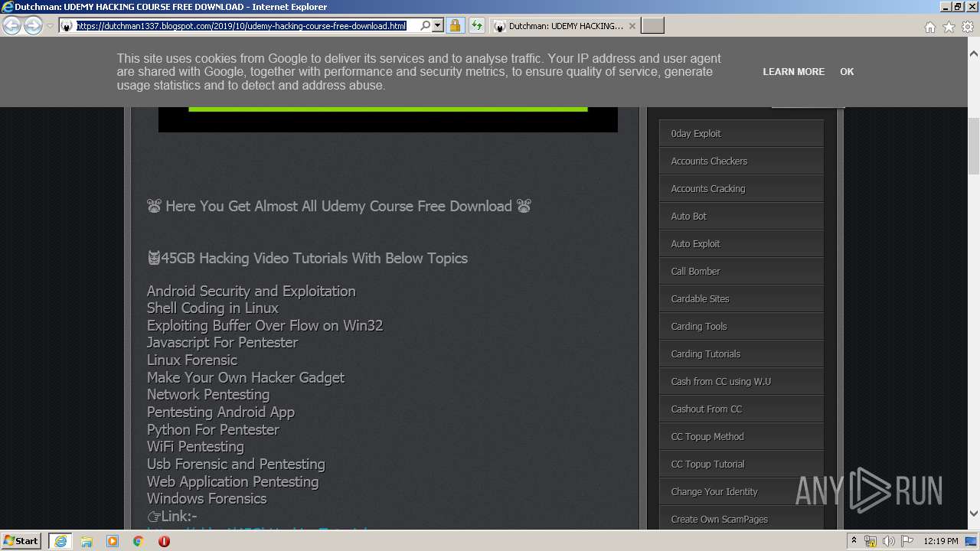This screenshot has width=980, height=551.
Task: Click the 'Python For Pentester' line
Action: (213, 429)
